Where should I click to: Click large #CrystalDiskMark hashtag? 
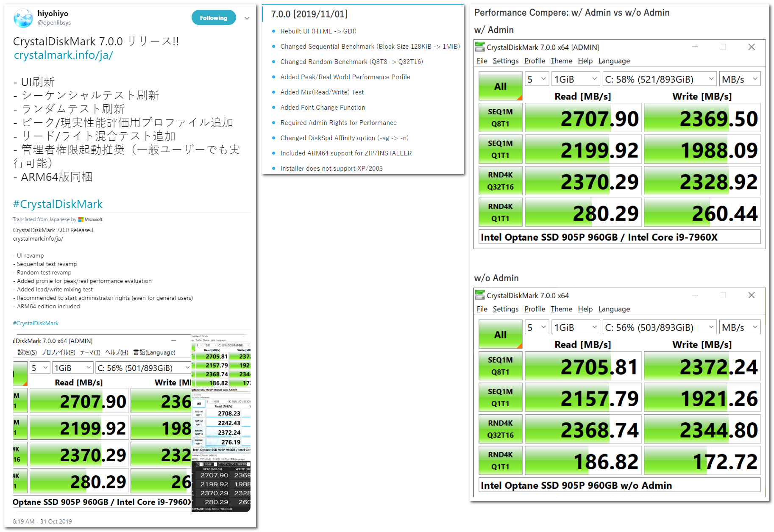[58, 204]
